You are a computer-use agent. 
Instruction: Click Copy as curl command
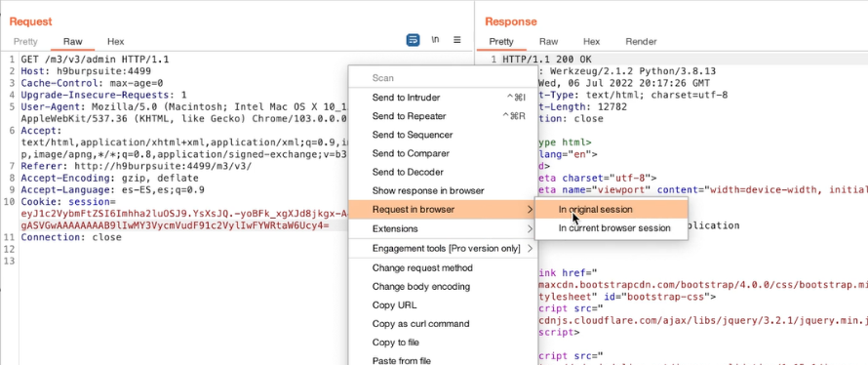442,324
